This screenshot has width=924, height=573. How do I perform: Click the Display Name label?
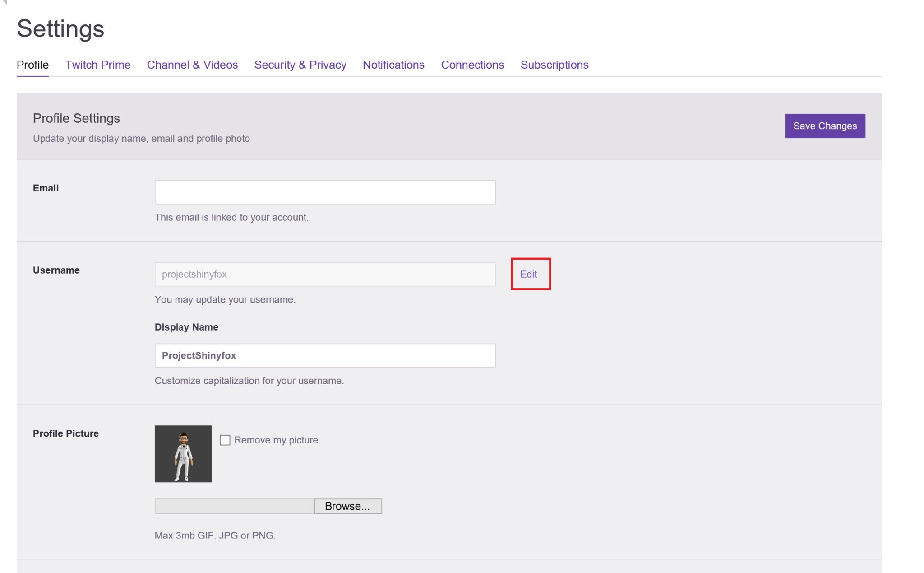[186, 327]
